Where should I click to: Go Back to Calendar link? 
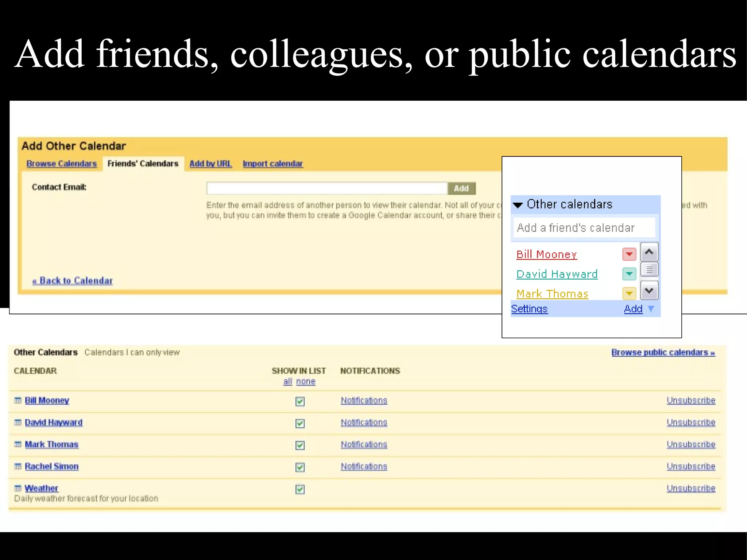[73, 281]
